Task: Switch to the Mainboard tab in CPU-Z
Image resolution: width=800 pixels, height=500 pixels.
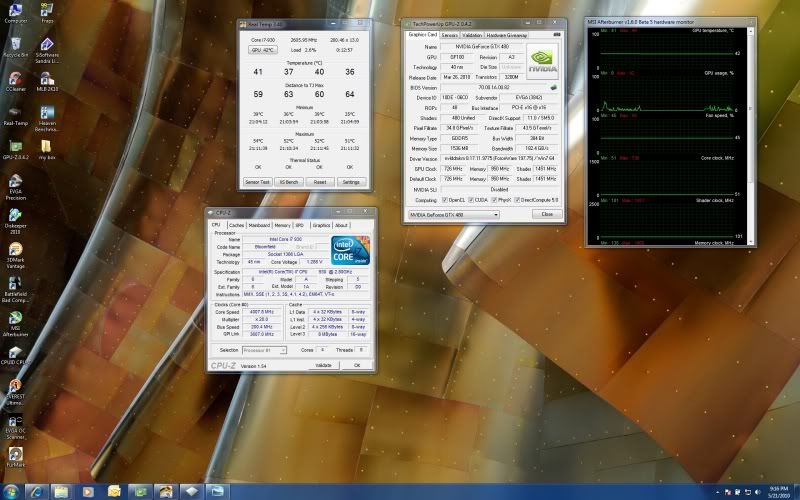Action: [x=259, y=225]
